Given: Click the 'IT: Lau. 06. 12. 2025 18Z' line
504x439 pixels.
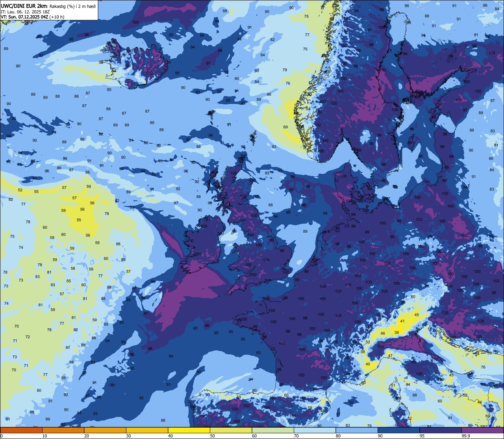Looking at the screenshot, I should (25, 12).
